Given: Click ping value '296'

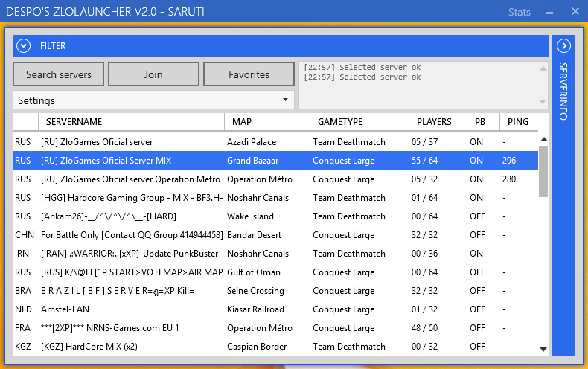Looking at the screenshot, I should [509, 161].
